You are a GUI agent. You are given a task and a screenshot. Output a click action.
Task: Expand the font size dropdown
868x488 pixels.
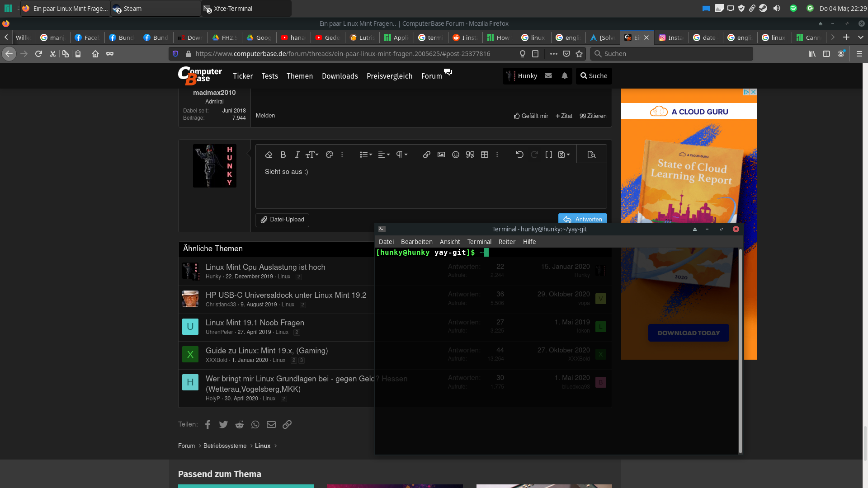pos(312,155)
